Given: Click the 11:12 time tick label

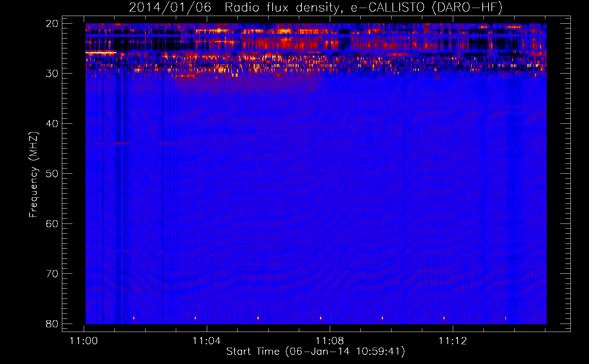Looking at the screenshot, I should 453,341.
